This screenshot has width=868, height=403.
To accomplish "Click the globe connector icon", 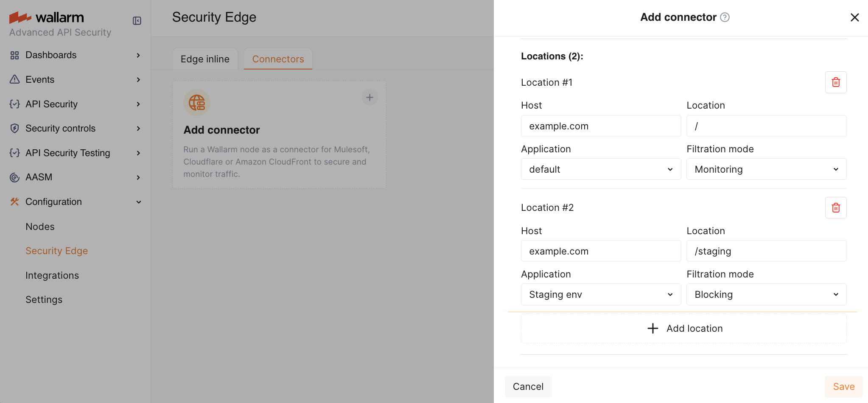I will pos(197,103).
